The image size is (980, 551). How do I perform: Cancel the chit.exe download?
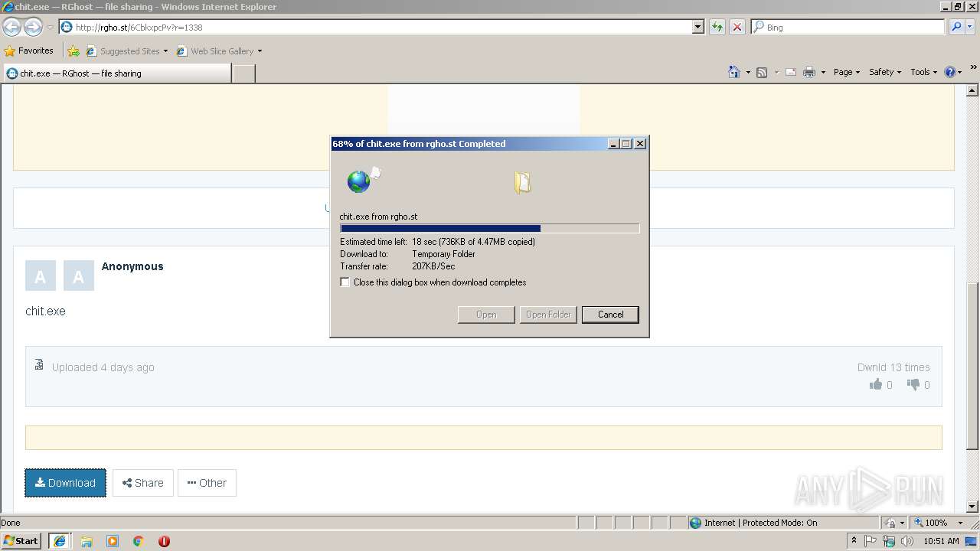610,315
